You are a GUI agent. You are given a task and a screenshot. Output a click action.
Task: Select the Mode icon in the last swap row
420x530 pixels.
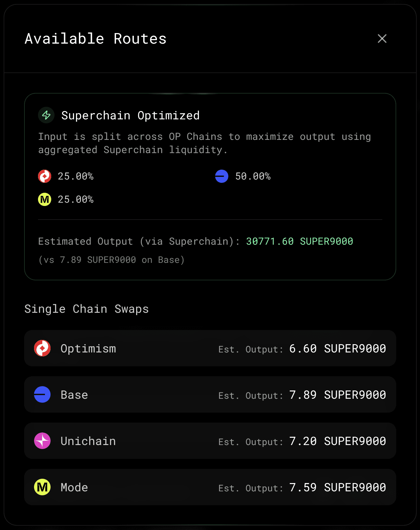pyautogui.click(x=42, y=487)
